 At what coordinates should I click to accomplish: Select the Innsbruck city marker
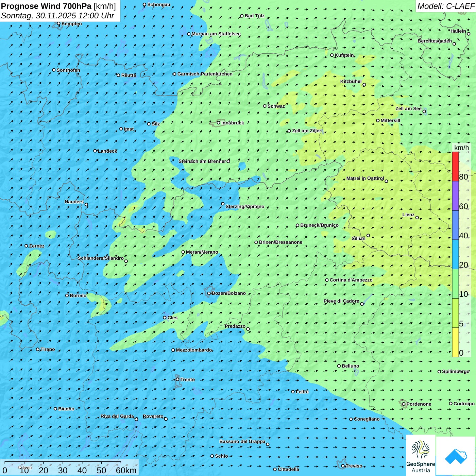coord(219,123)
